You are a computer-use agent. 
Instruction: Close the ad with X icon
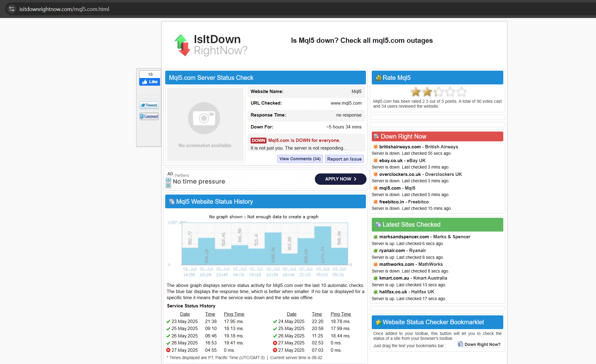point(168,185)
